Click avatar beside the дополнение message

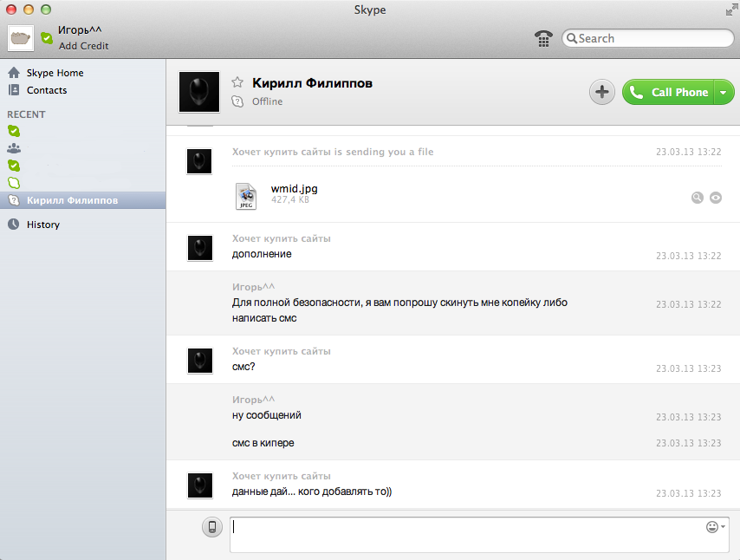[199, 248]
